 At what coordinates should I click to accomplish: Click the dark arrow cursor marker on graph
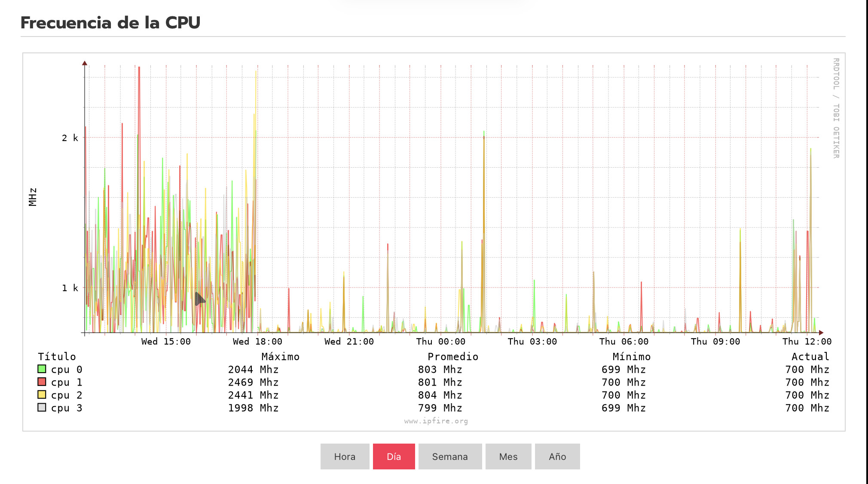pyautogui.click(x=200, y=299)
